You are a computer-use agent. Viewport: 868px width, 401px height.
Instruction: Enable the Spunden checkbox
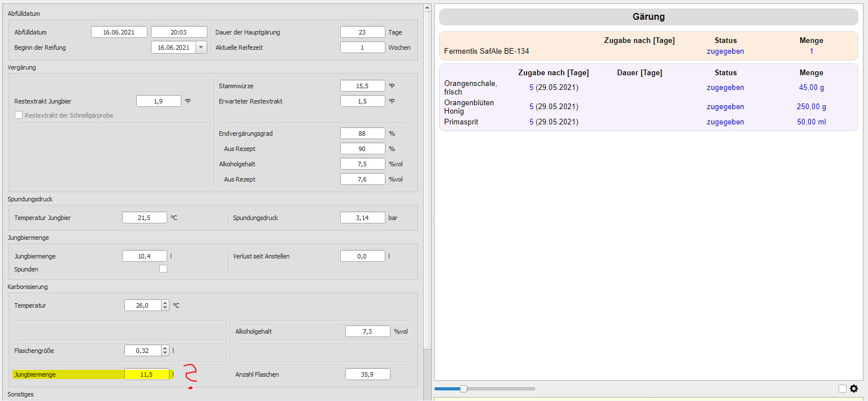click(163, 269)
